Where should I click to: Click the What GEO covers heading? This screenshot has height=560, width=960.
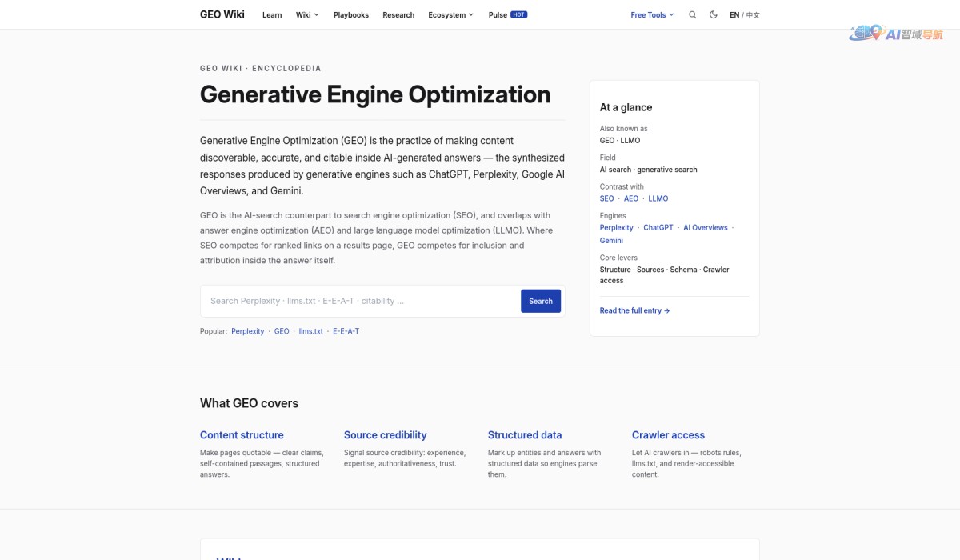click(x=249, y=403)
